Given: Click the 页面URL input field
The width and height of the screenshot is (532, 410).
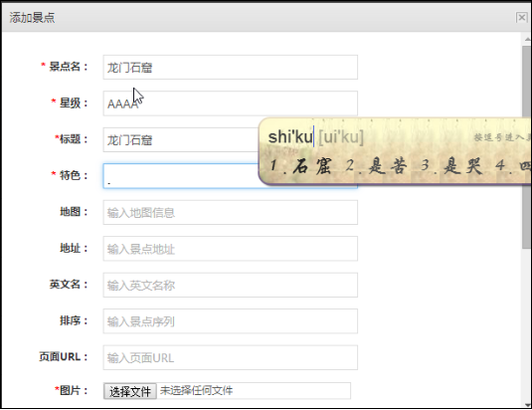Looking at the screenshot, I should click(231, 357).
